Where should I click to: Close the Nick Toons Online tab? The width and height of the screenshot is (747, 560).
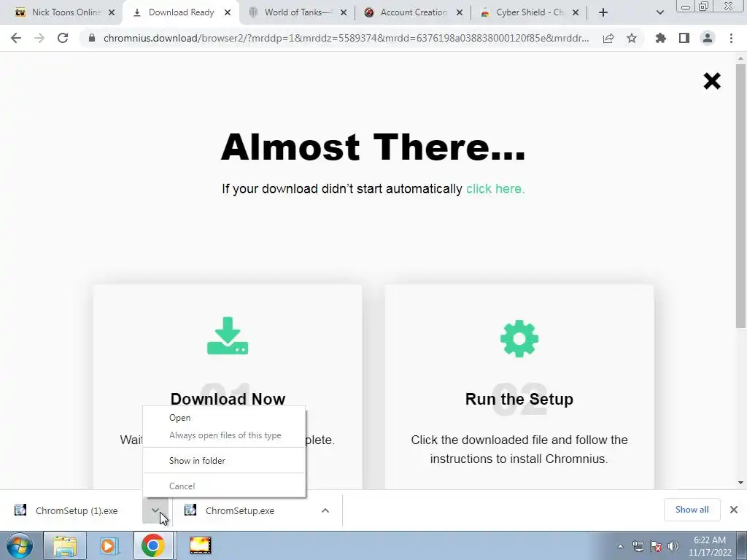(112, 12)
